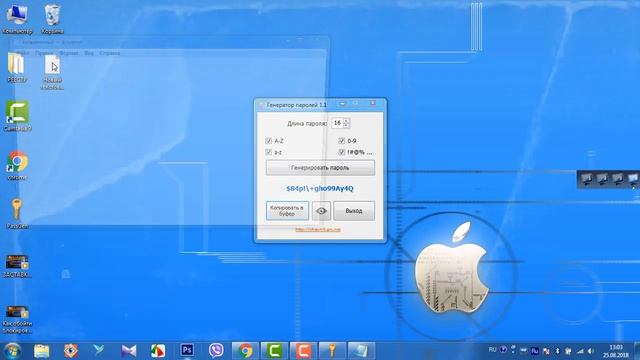Toggle the !#@% special characters checkbox

tap(342, 152)
